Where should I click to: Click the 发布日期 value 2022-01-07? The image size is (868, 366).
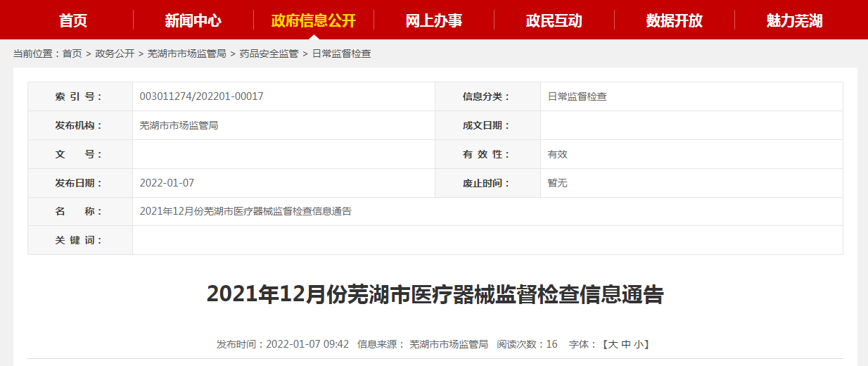[x=167, y=183]
